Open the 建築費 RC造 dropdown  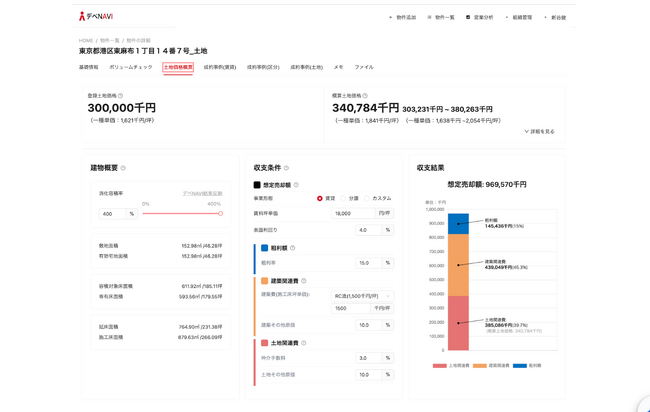click(x=361, y=296)
